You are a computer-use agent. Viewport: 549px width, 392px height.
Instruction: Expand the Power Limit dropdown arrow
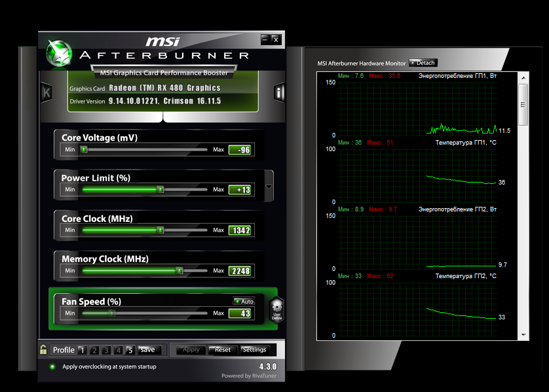269,187
